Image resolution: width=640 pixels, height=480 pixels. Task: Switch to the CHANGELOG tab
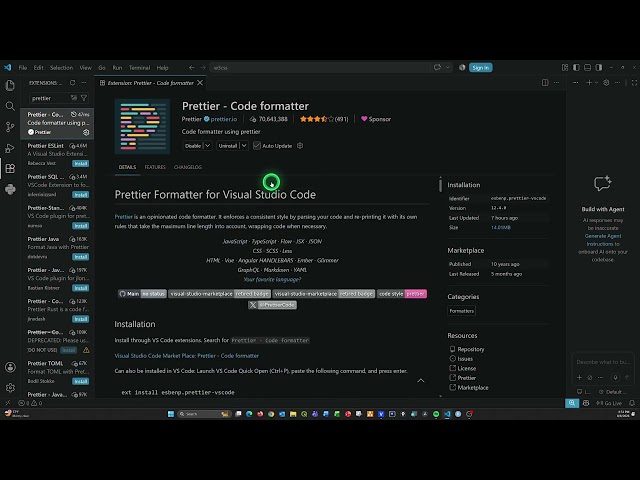[x=188, y=167]
